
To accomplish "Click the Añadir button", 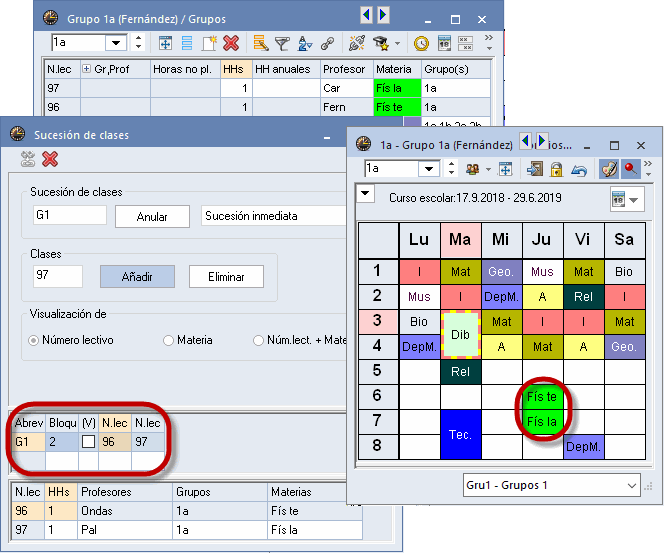I will point(137,277).
